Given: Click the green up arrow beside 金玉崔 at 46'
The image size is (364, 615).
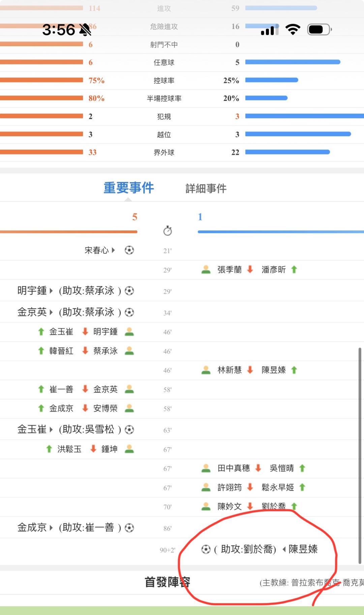Looking at the screenshot, I should (x=41, y=332).
